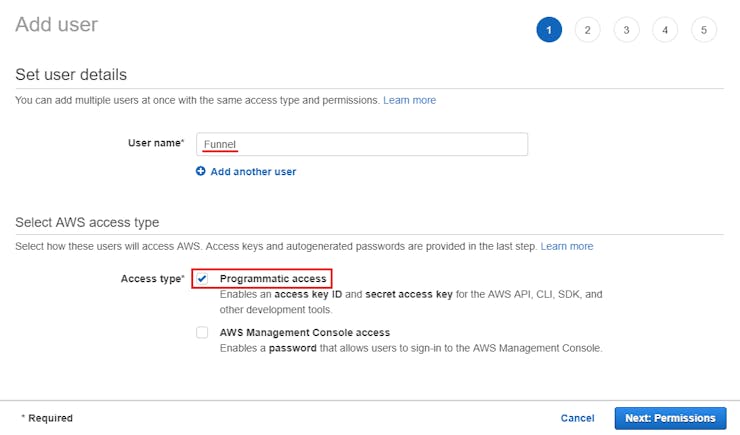The height and width of the screenshot is (435, 740).
Task: Click the Add user page heading
Action: point(57,24)
